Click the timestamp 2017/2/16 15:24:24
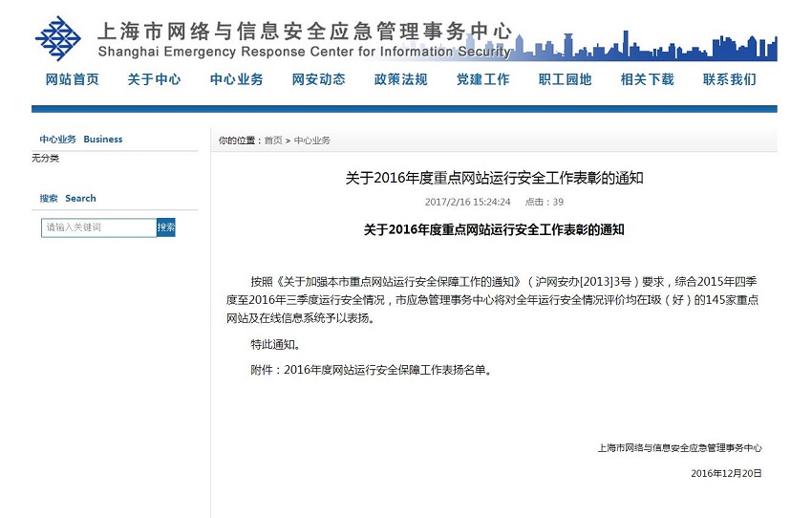The image size is (812, 518). click(468, 202)
